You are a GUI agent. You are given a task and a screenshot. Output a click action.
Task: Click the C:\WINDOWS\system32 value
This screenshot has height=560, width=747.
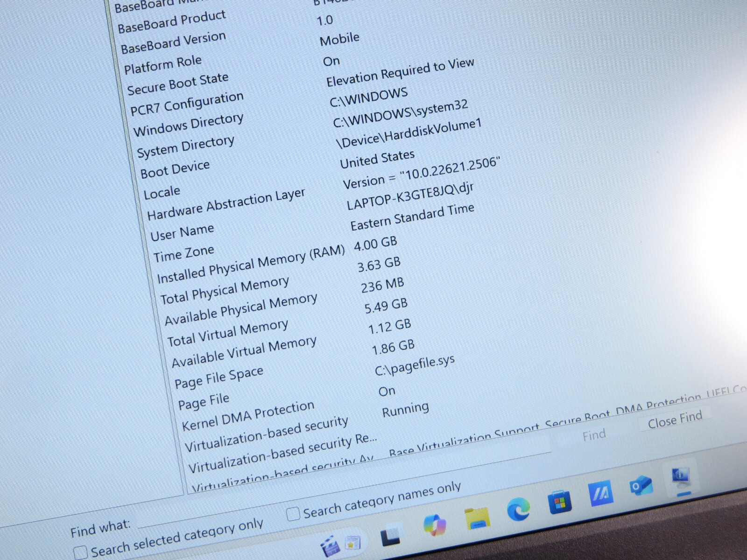(x=400, y=113)
